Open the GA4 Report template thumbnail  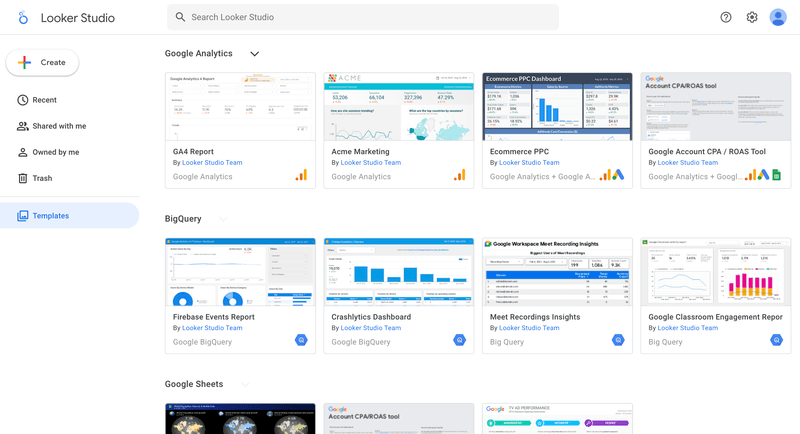[x=240, y=107]
